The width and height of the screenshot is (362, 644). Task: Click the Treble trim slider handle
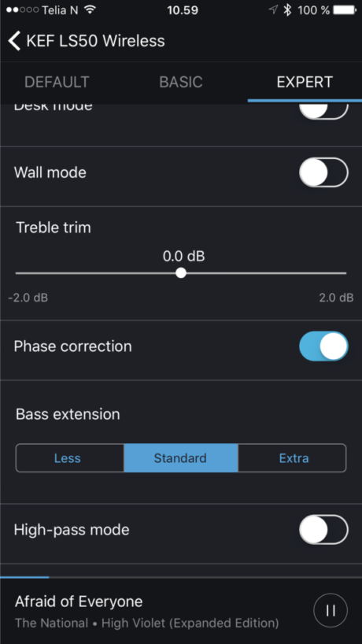click(181, 272)
